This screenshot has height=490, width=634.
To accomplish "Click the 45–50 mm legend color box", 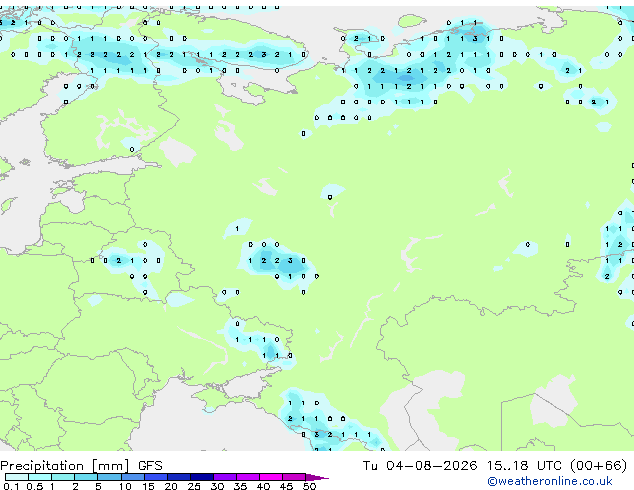I will (294, 477).
